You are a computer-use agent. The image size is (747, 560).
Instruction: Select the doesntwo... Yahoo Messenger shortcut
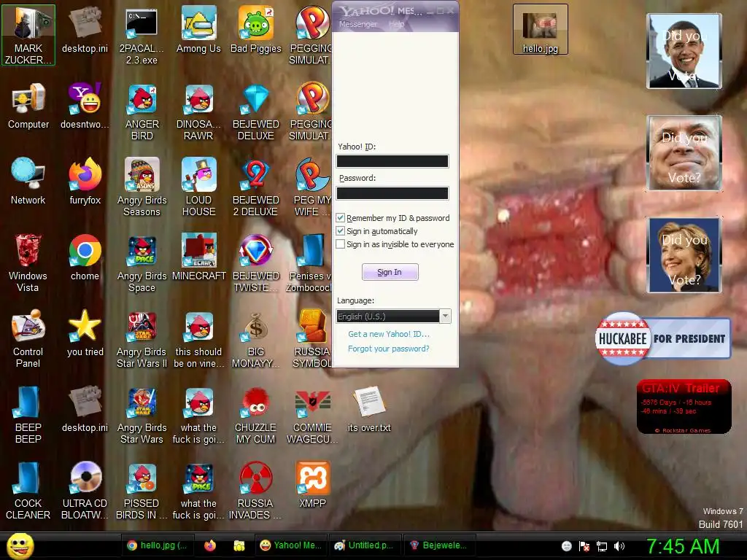tap(85, 106)
